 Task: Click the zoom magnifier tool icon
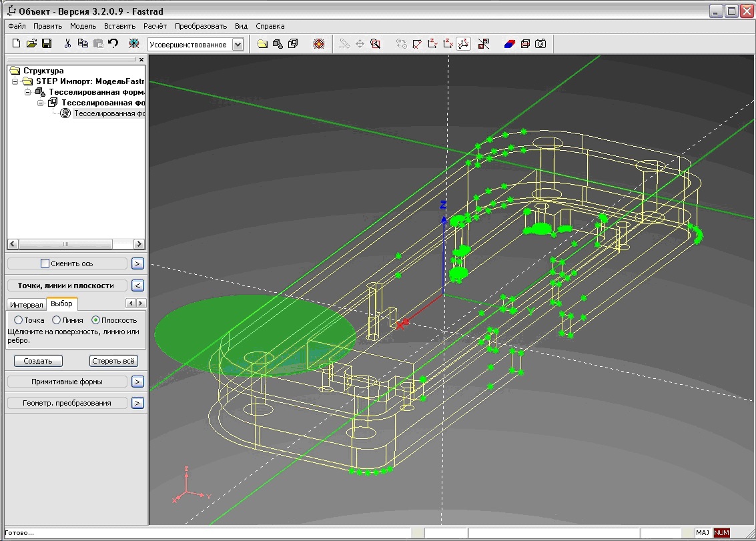pos(375,44)
